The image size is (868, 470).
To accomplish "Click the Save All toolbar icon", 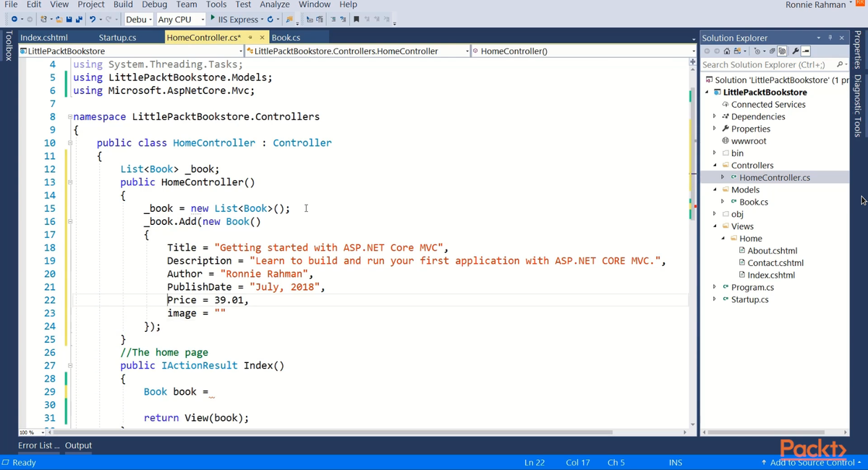I will [x=79, y=19].
